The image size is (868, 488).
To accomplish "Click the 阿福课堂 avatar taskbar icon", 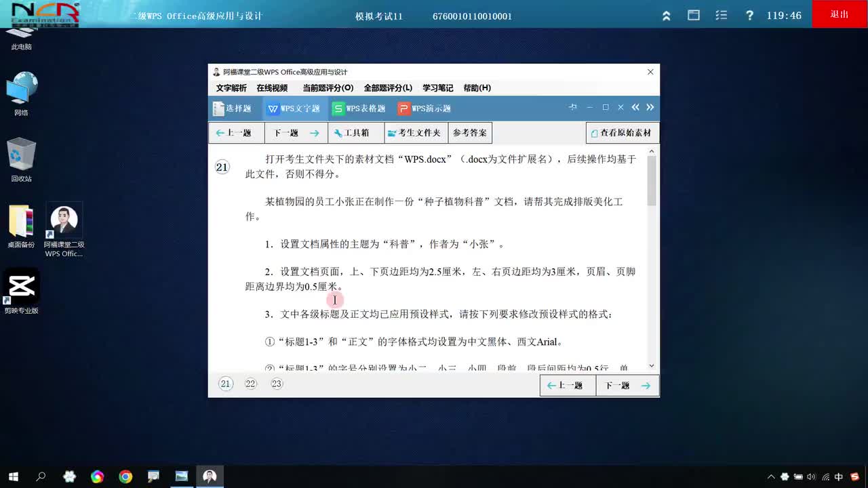I will 210,476.
